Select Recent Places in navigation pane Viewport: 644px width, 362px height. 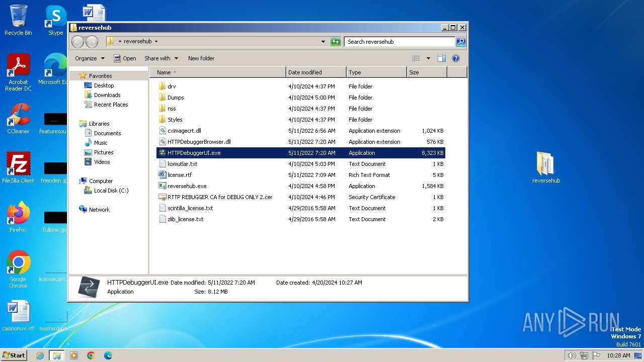pos(111,105)
